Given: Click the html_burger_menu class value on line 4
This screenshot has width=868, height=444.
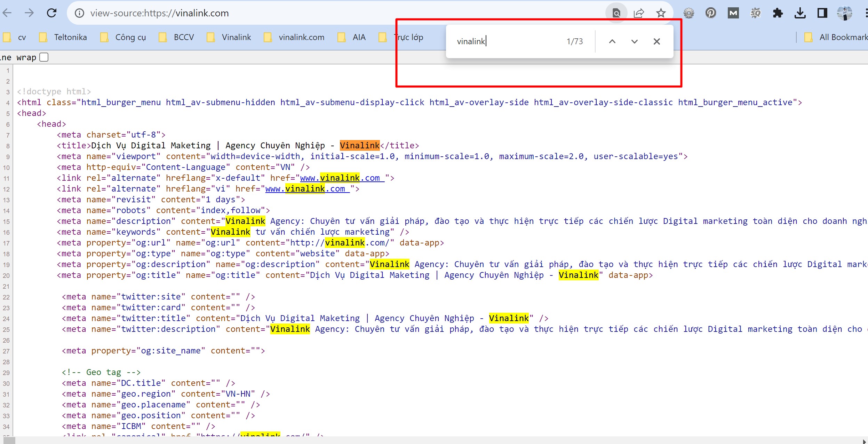Looking at the screenshot, I should (121, 102).
